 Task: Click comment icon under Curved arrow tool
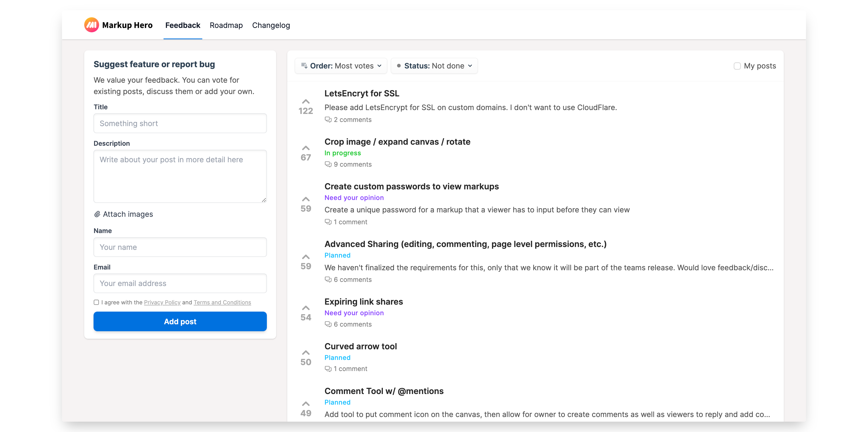328,369
